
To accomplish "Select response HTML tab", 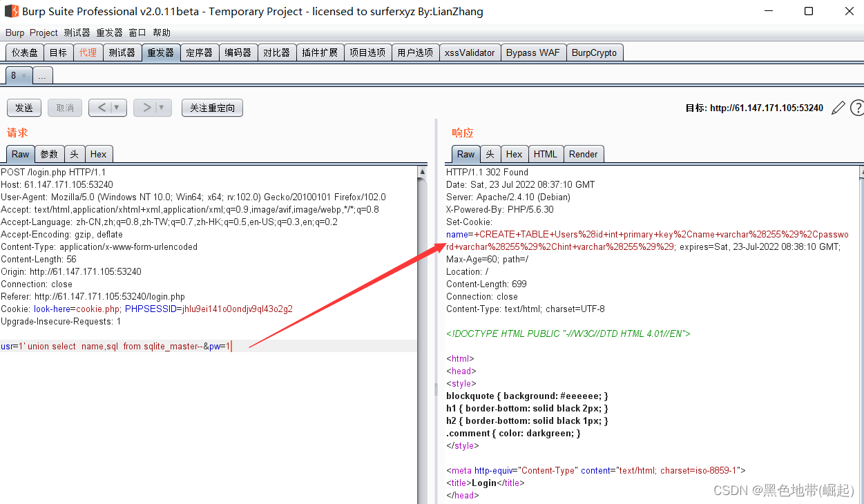I will coord(546,154).
